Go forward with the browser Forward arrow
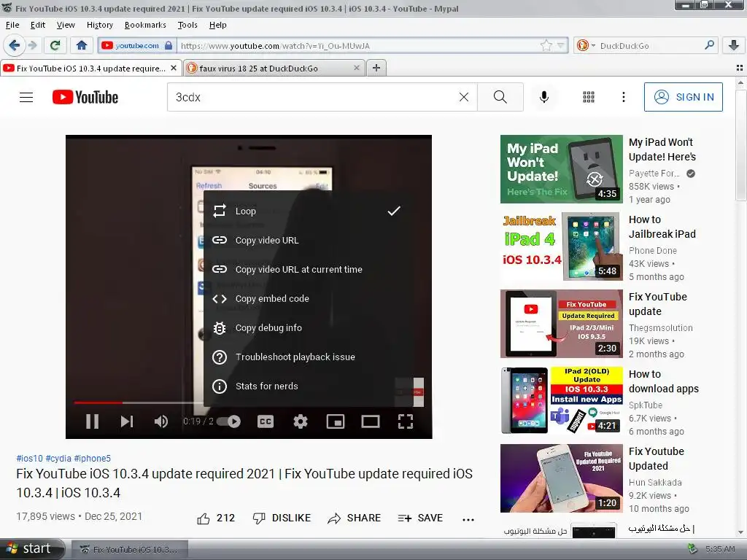Image resolution: width=747 pixels, height=560 pixels. (x=32, y=45)
